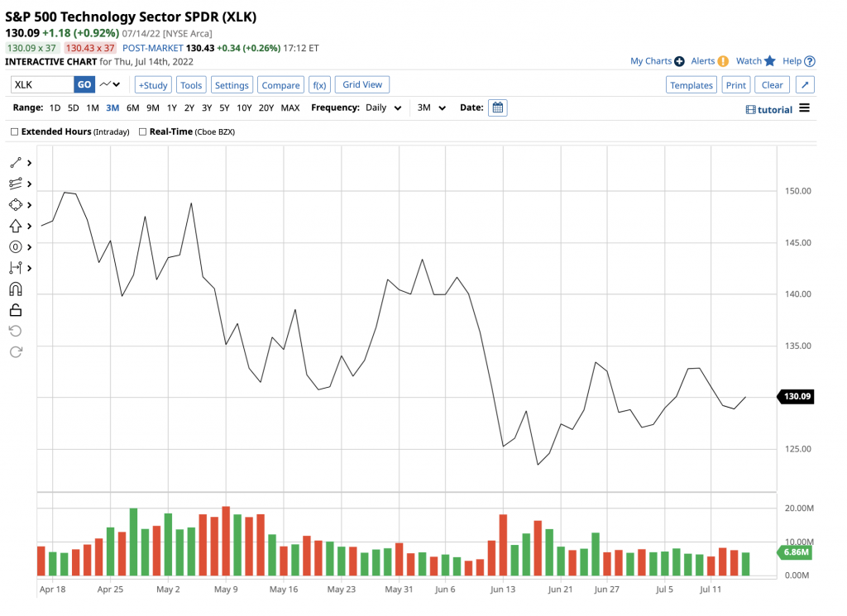The image size is (847, 616).
Task: Expand the trend line tool submenu
Action: 30,163
